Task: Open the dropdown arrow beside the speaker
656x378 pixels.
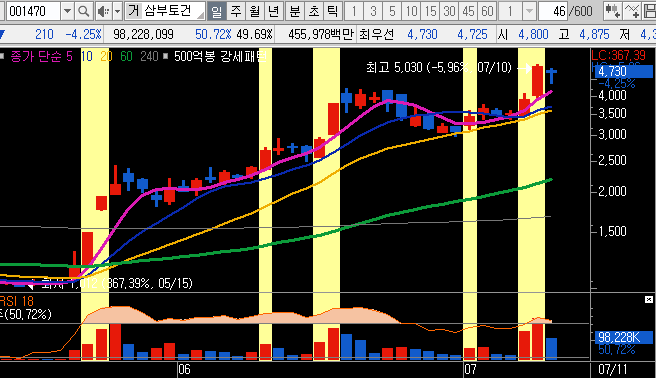Action: point(118,11)
